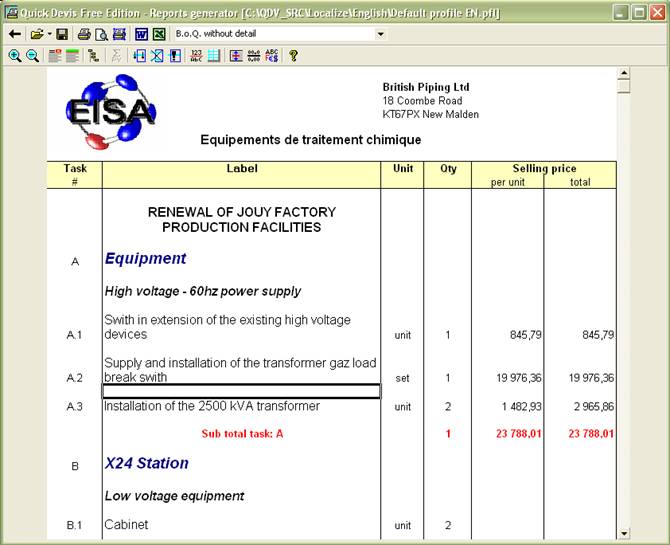Image resolution: width=670 pixels, height=545 pixels.
Task: Click the delete column icon with cross
Action: tap(157, 56)
